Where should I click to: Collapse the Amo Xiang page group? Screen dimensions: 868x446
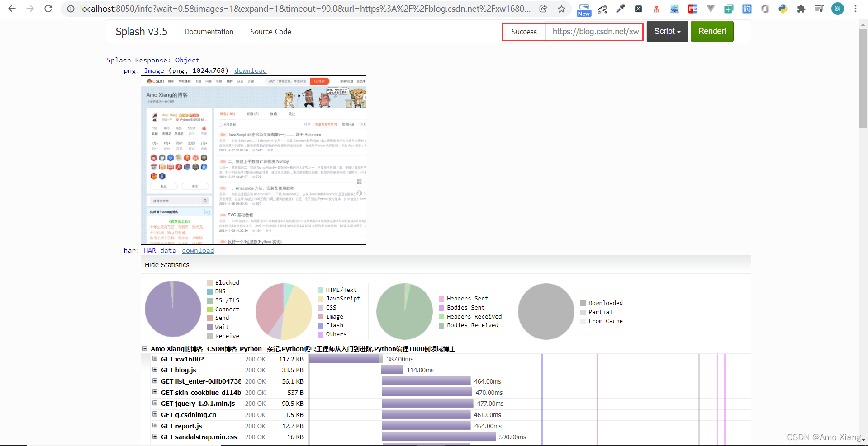point(145,348)
